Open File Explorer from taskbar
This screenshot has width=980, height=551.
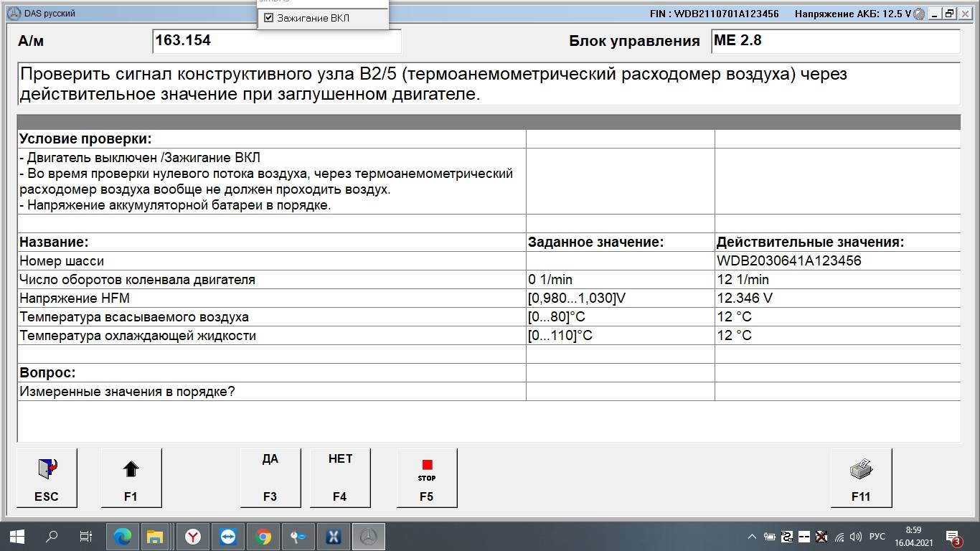pyautogui.click(x=156, y=536)
